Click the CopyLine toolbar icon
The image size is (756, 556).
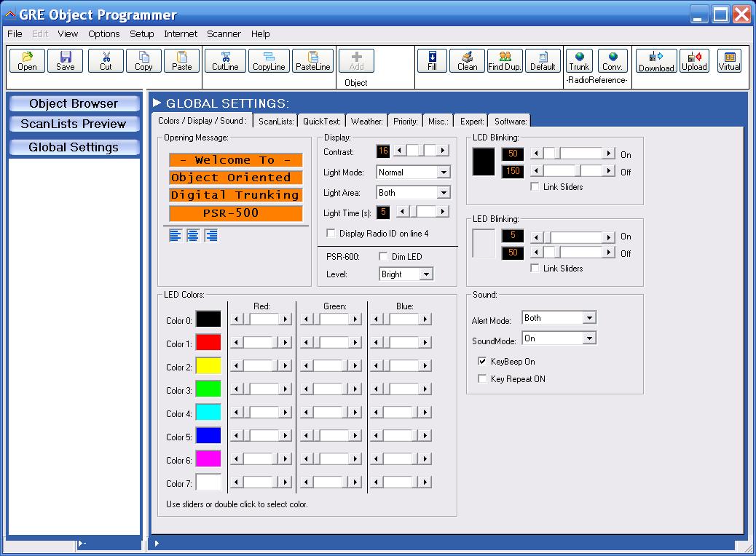coord(269,61)
